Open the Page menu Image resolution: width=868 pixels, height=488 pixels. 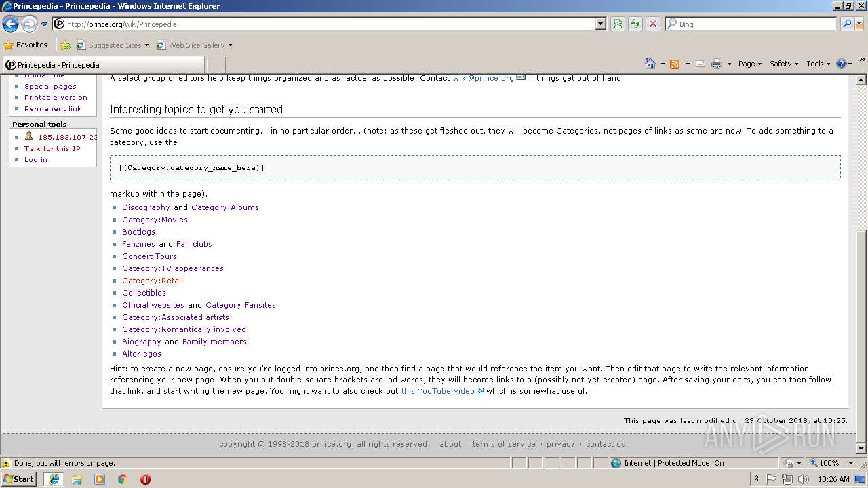coord(749,64)
